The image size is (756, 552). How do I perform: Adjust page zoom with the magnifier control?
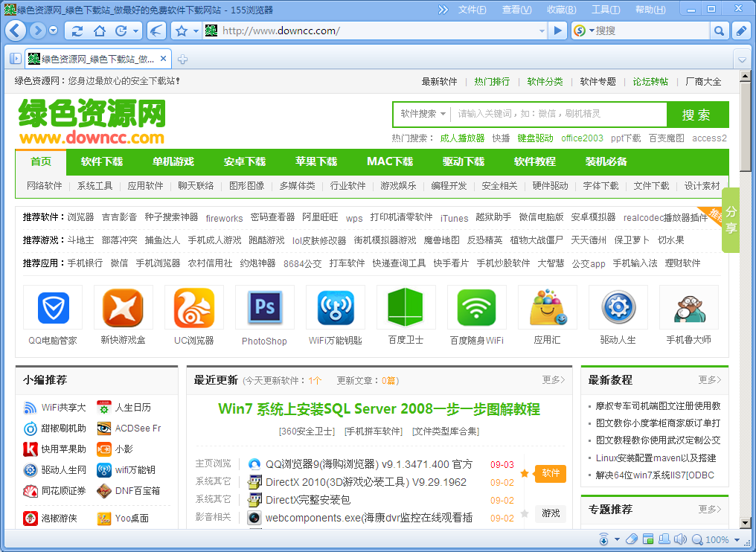pos(697,539)
